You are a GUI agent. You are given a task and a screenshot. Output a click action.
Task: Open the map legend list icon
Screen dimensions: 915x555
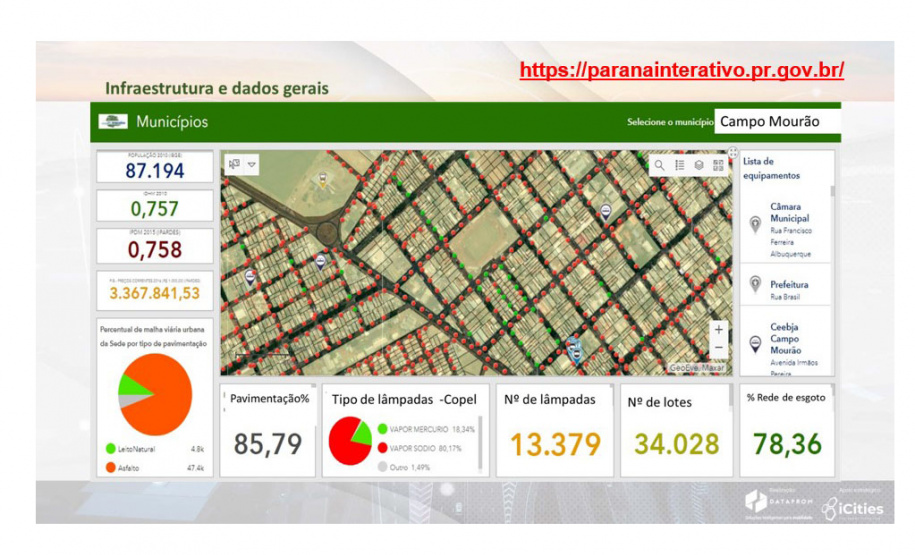click(680, 165)
